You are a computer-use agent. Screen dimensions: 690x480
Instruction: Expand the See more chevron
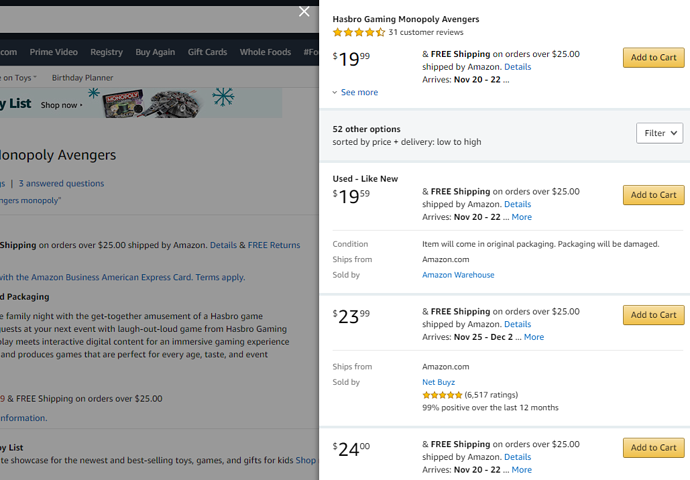coord(355,92)
